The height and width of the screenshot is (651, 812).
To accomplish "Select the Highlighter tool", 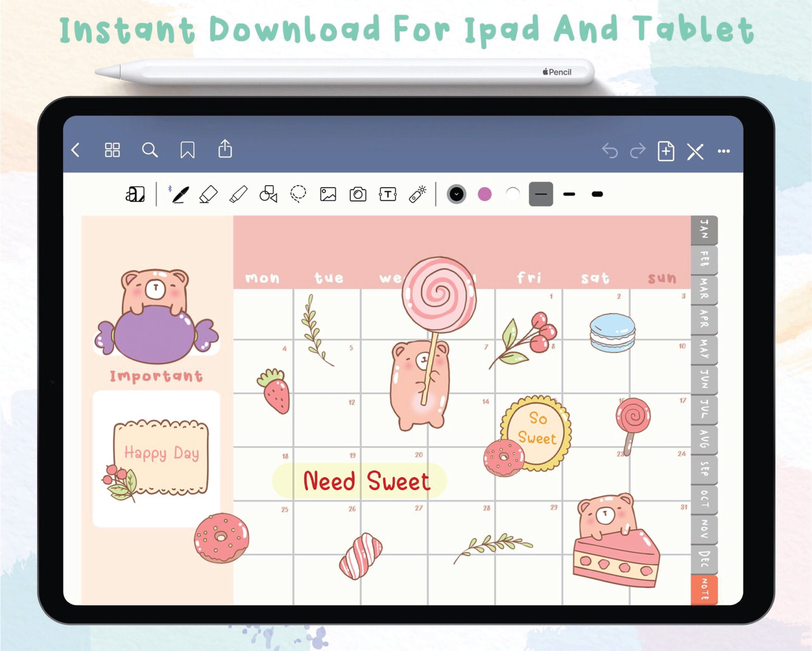I will point(239,194).
